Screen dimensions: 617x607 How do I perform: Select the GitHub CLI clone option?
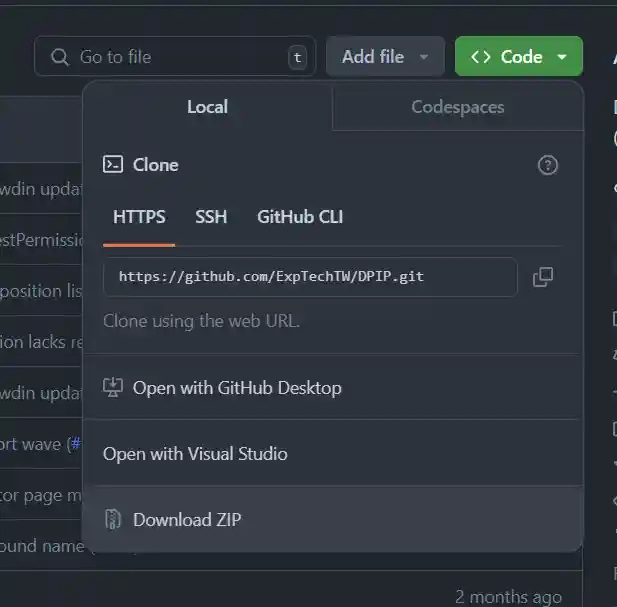300,217
